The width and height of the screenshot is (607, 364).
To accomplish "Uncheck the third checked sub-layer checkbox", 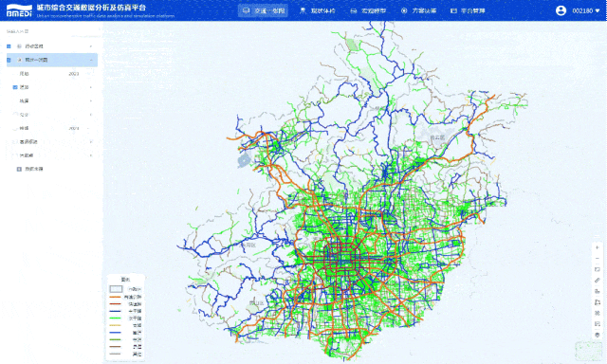I will 15,87.
